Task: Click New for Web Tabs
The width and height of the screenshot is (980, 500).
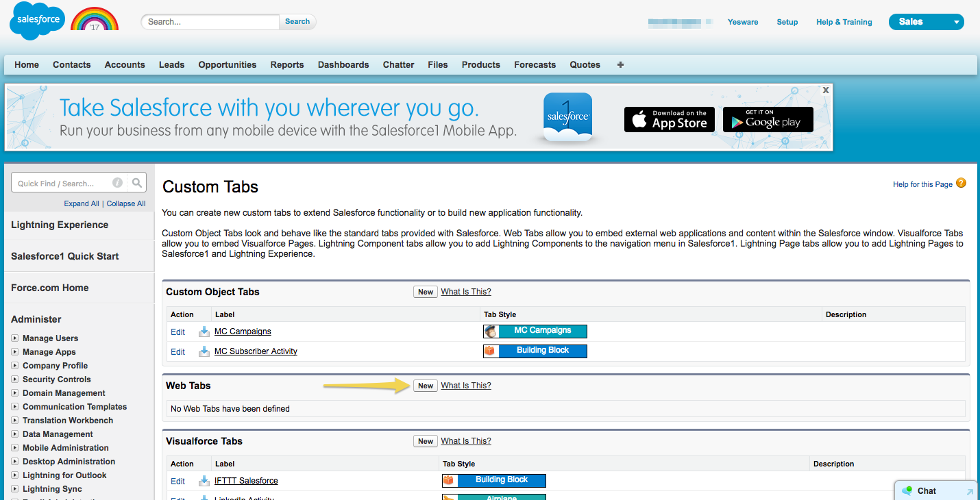Action: (426, 386)
